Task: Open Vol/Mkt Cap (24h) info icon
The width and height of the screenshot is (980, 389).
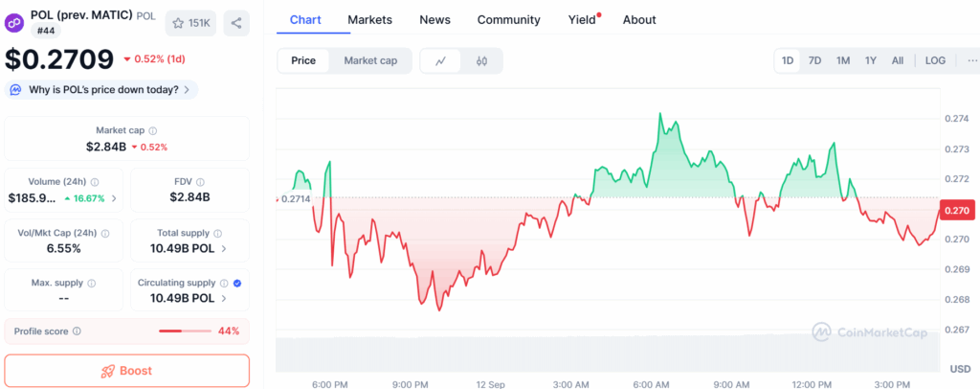Action: tap(105, 233)
